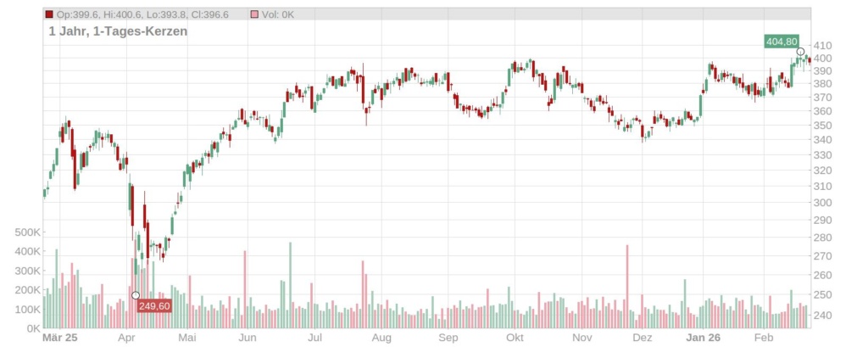Click the pink Vol legend swatch
The width and height of the screenshot is (868, 347).
coord(255,14)
